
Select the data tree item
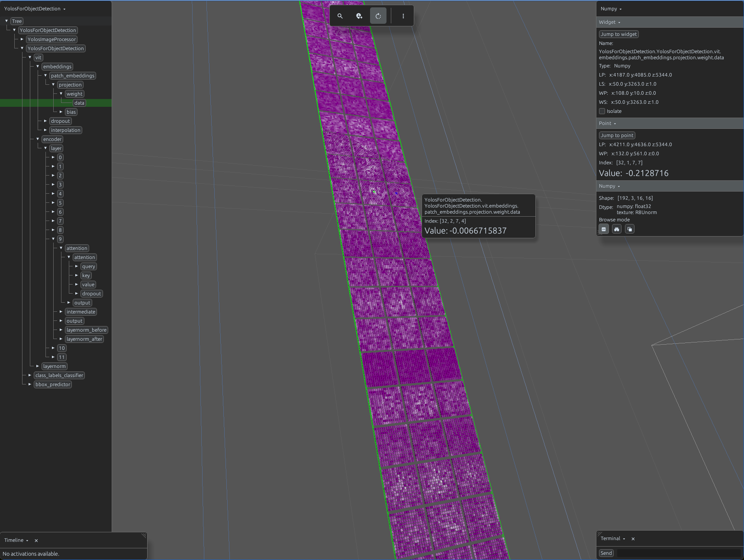[79, 103]
